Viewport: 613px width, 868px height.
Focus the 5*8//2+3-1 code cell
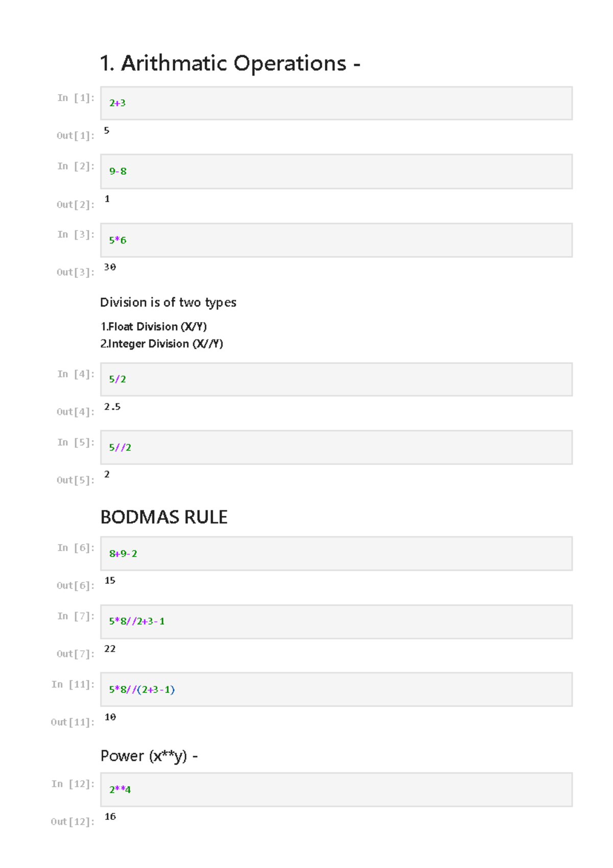click(x=336, y=622)
